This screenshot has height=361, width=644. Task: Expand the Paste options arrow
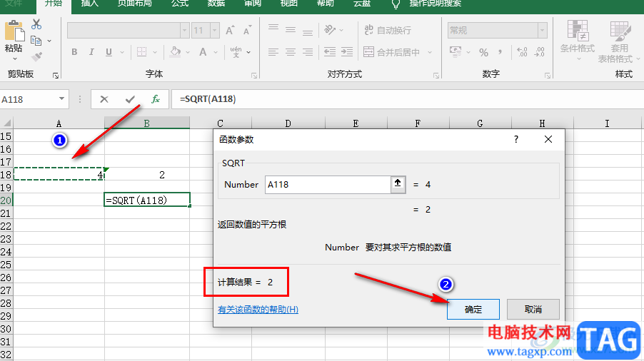pos(14,59)
